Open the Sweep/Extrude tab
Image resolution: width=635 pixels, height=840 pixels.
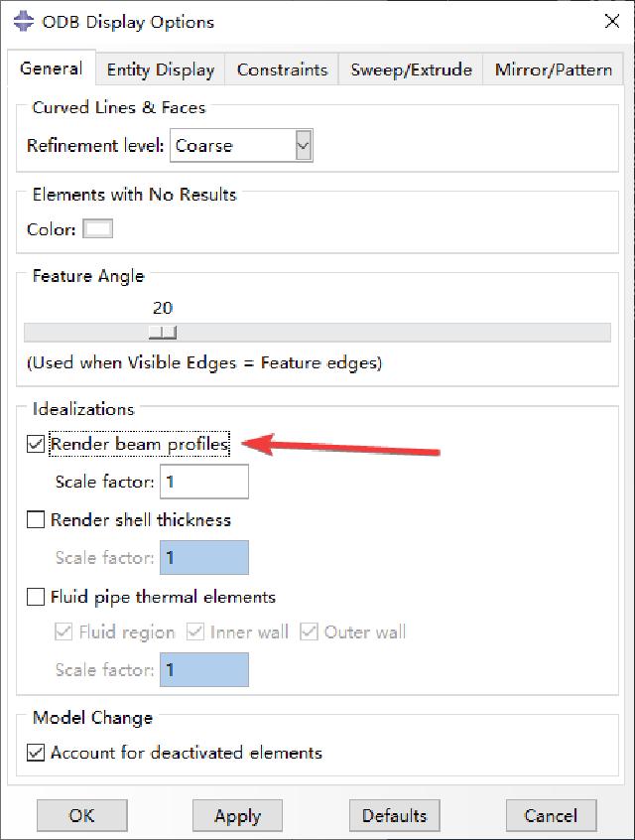point(411,70)
